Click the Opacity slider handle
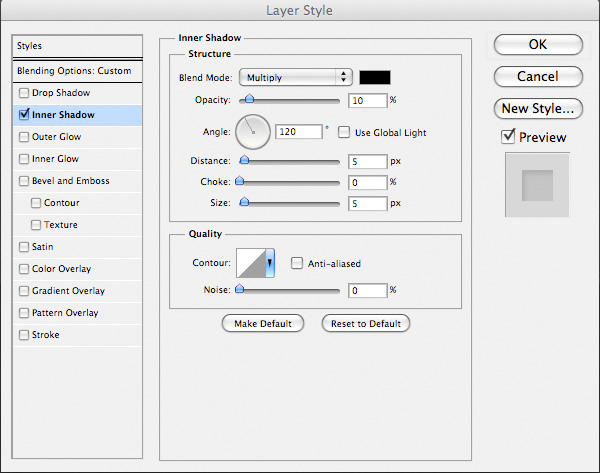 (x=249, y=99)
